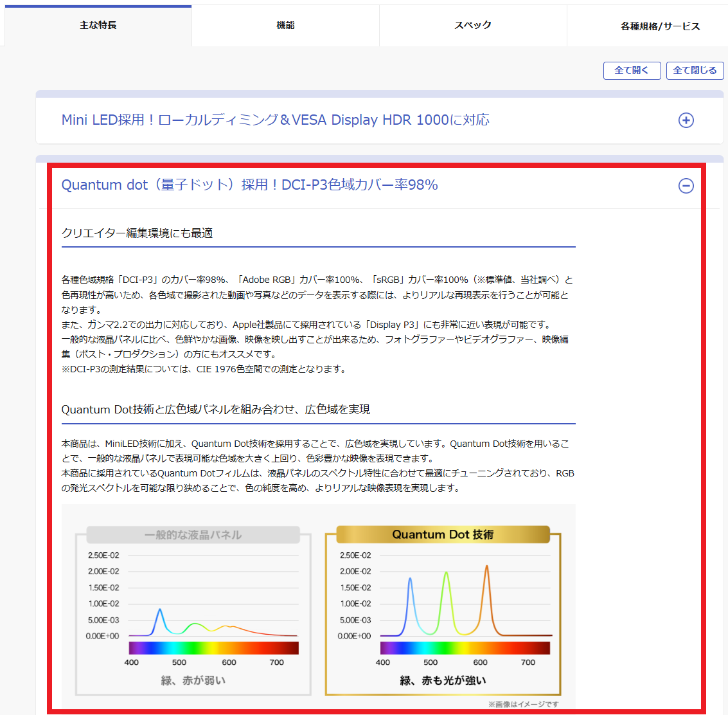Expand the Mini LED section plus icon
This screenshot has width=728, height=715.
(686, 120)
